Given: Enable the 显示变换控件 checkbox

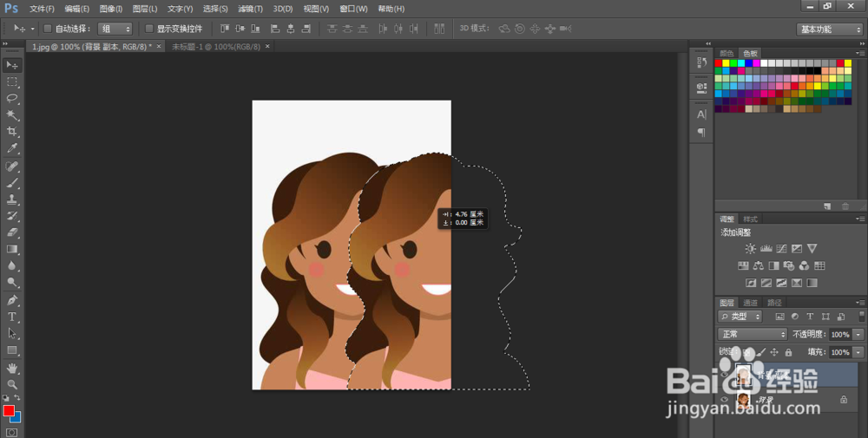Looking at the screenshot, I should 149,29.
